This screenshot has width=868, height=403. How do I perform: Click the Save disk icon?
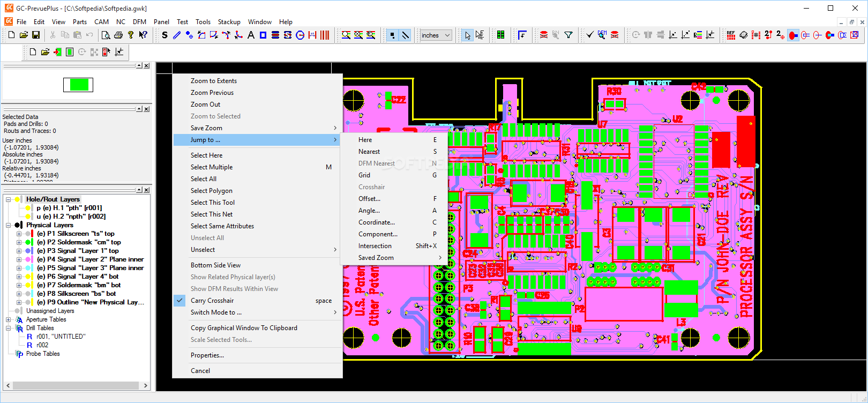click(x=36, y=35)
